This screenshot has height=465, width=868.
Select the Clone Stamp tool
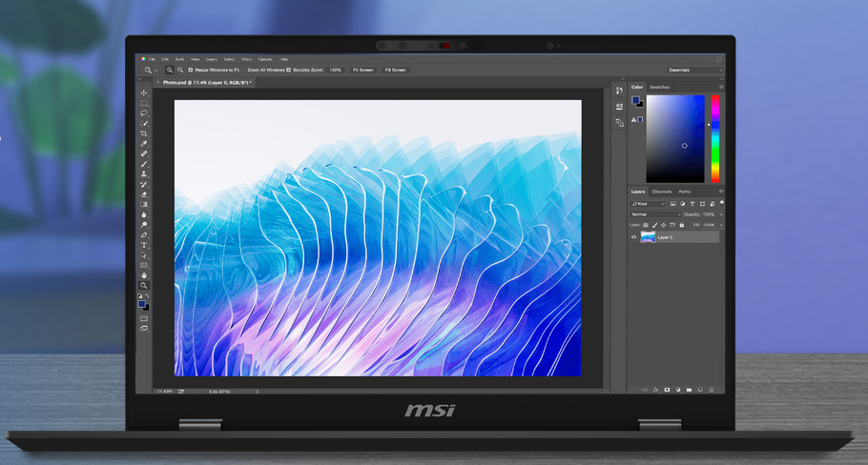144,174
